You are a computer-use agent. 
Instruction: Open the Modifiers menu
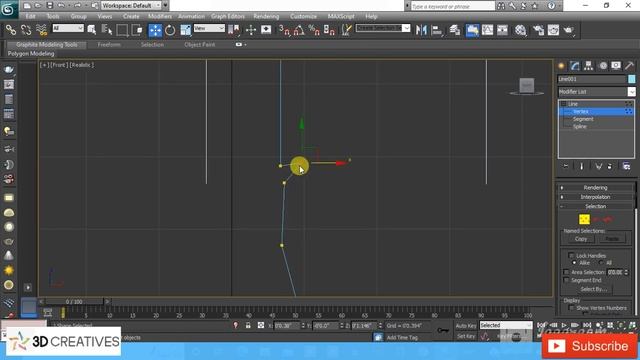pos(160,16)
